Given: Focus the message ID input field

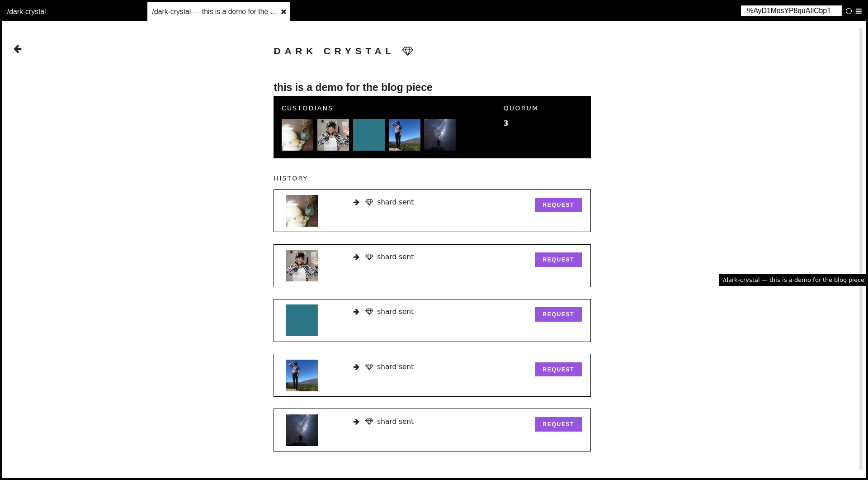Looking at the screenshot, I should click(791, 11).
